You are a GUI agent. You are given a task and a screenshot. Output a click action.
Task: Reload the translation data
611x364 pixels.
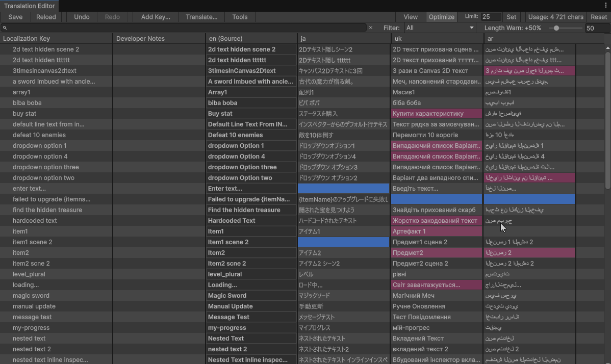46,17
